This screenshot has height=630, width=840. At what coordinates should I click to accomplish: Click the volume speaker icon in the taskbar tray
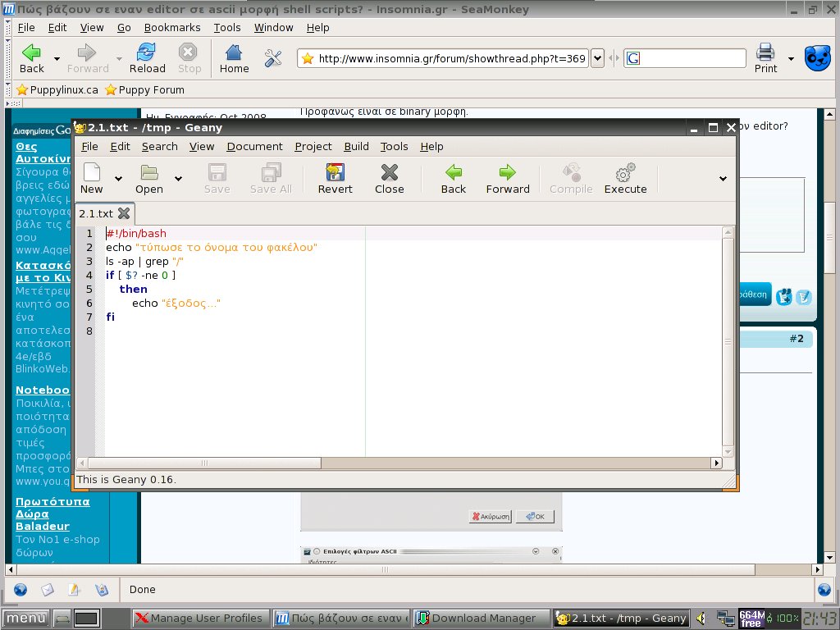(701, 619)
